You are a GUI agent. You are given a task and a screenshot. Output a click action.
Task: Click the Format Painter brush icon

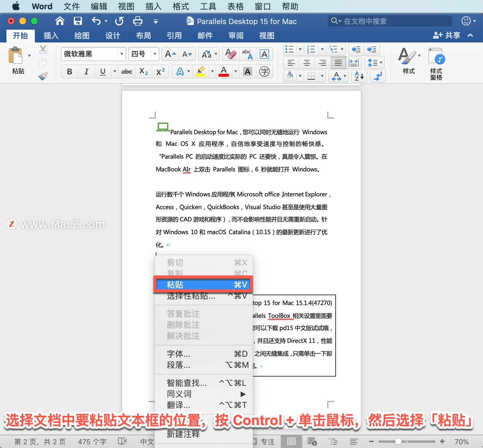coord(43,76)
